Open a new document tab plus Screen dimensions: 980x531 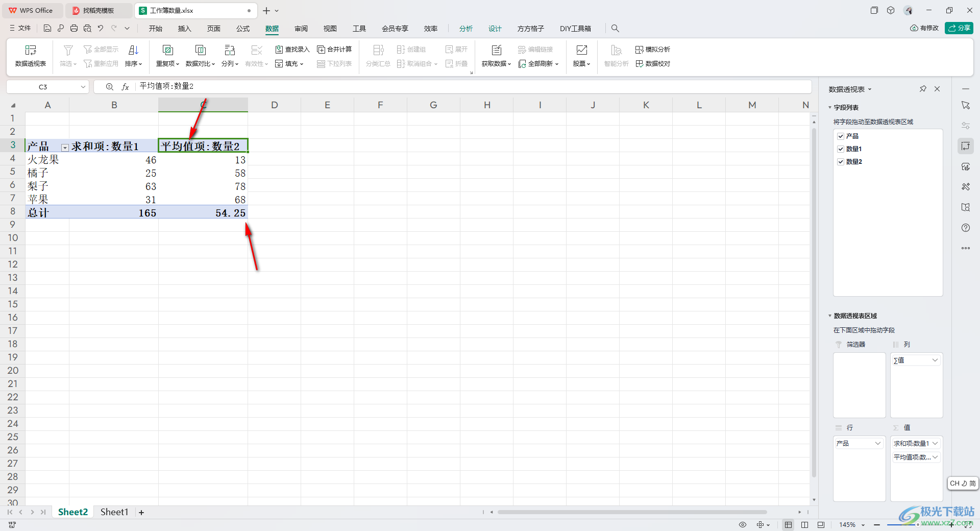[x=266, y=10]
